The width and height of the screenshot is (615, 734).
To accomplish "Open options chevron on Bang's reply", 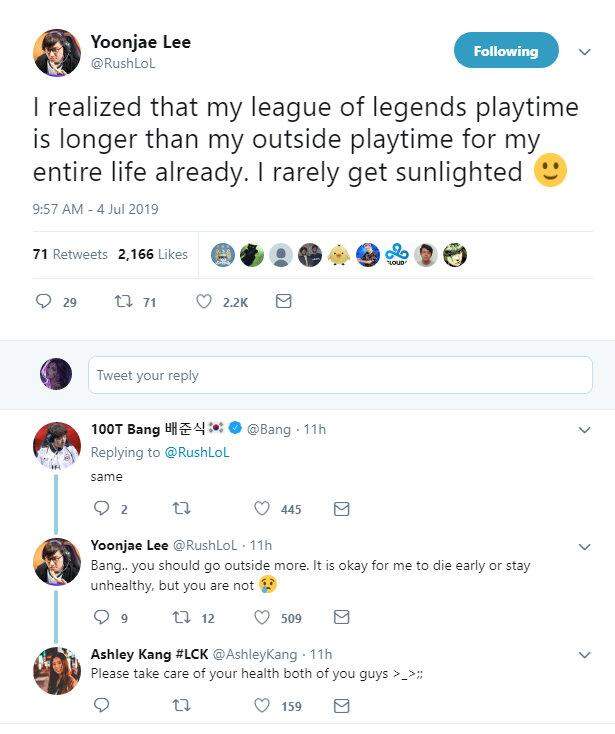I will 585,430.
